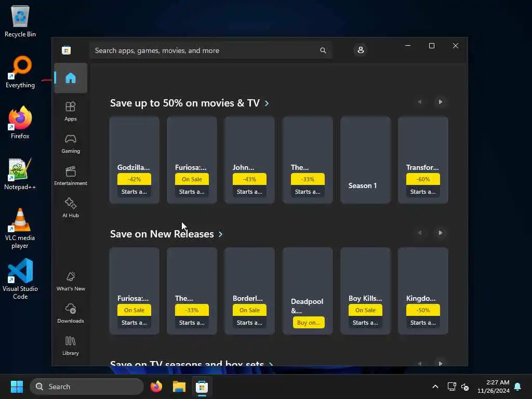The height and width of the screenshot is (399, 532).
Task: Click the -43% badge on John...
Action: click(250, 179)
